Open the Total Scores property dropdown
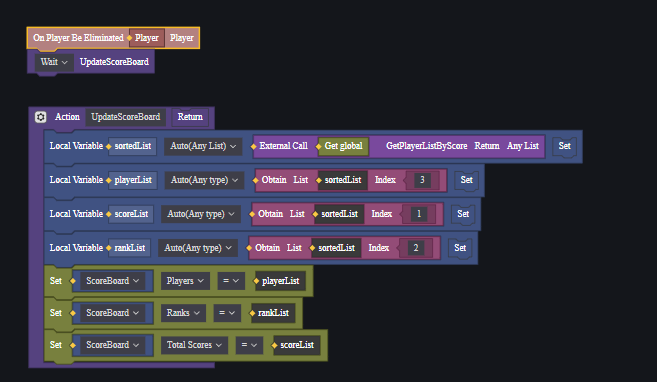The image size is (657, 382). (x=194, y=345)
